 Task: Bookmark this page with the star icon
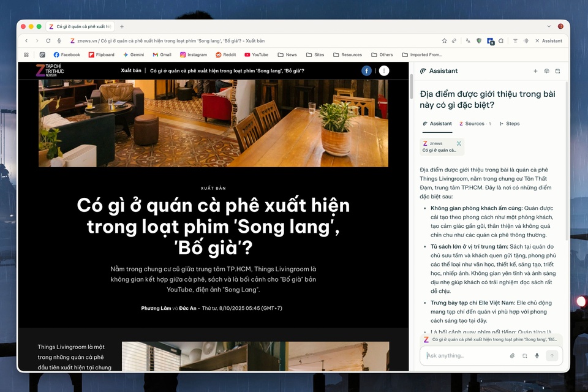pos(445,40)
